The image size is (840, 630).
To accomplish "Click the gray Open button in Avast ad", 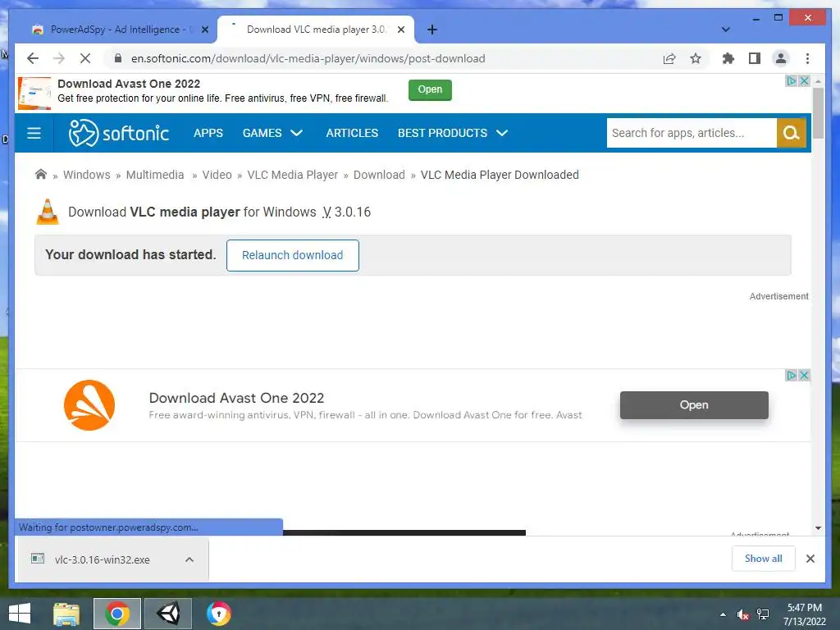I will (x=694, y=405).
